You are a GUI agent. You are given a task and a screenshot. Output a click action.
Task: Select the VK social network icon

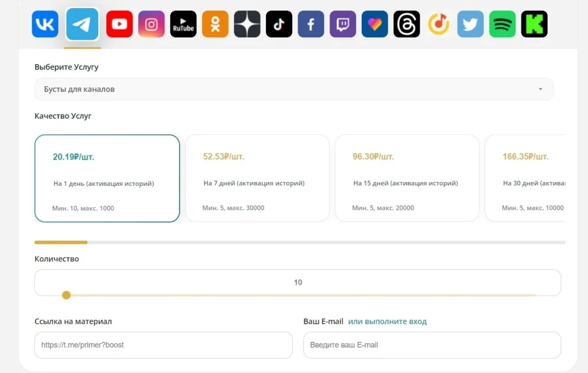tap(45, 24)
